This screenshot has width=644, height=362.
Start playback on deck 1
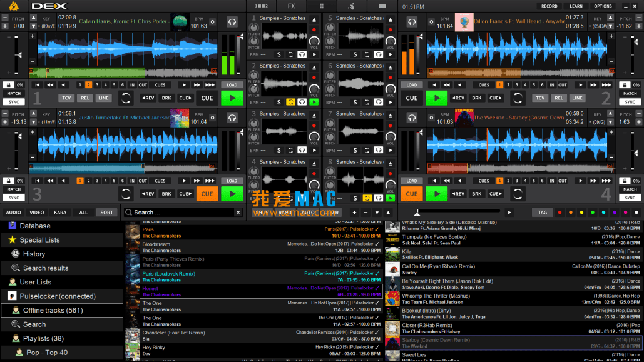pos(232,98)
